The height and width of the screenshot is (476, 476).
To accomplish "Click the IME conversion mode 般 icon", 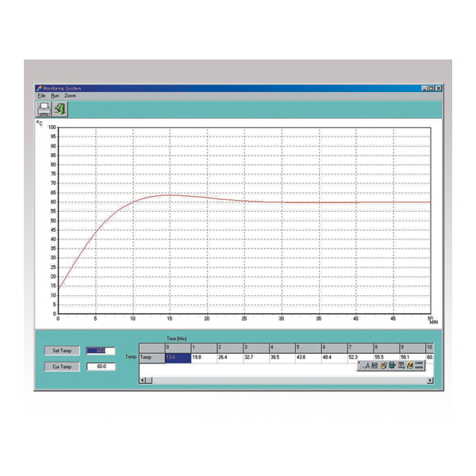I will (x=374, y=366).
